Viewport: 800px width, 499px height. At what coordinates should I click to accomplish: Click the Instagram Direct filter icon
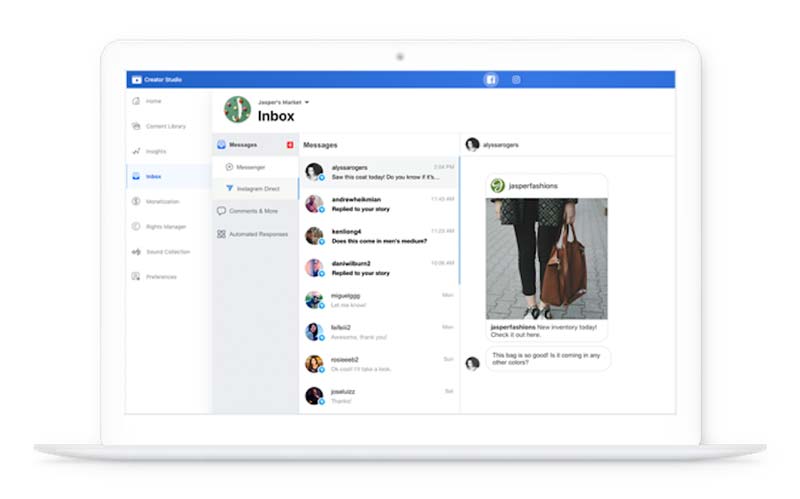(230, 189)
